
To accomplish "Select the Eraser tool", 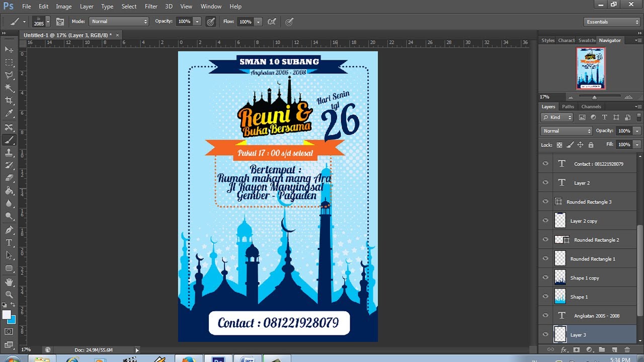I will [9, 178].
